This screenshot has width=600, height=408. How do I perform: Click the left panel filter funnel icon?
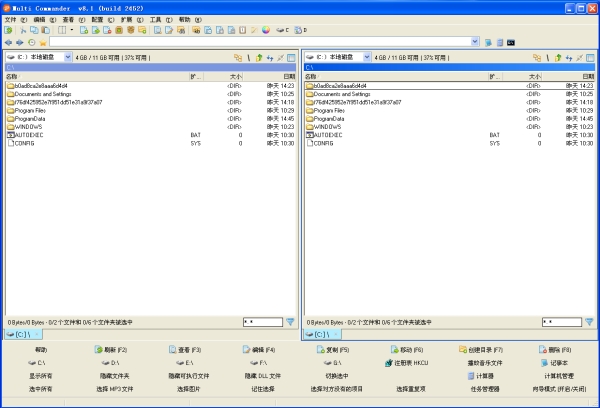coord(291,322)
